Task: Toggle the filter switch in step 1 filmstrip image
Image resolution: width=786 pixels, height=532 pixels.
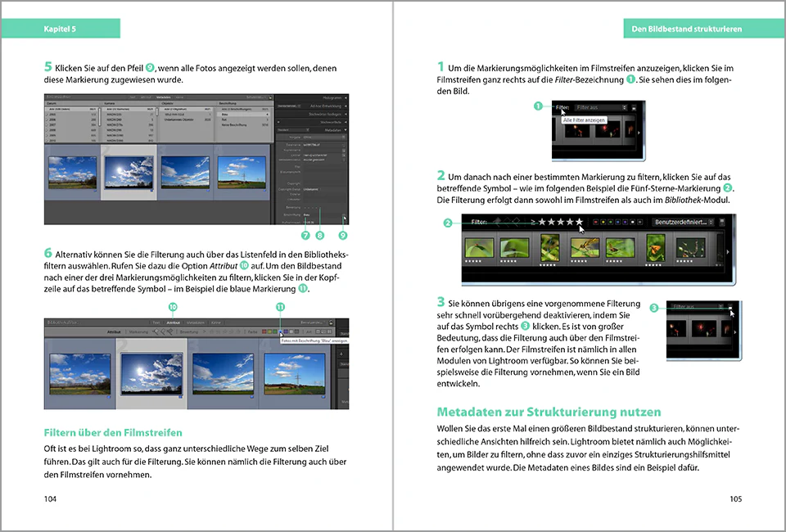Action: [634, 108]
